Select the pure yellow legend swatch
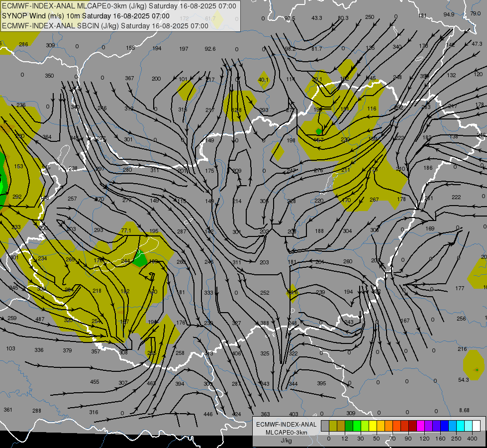 click(373, 426)
